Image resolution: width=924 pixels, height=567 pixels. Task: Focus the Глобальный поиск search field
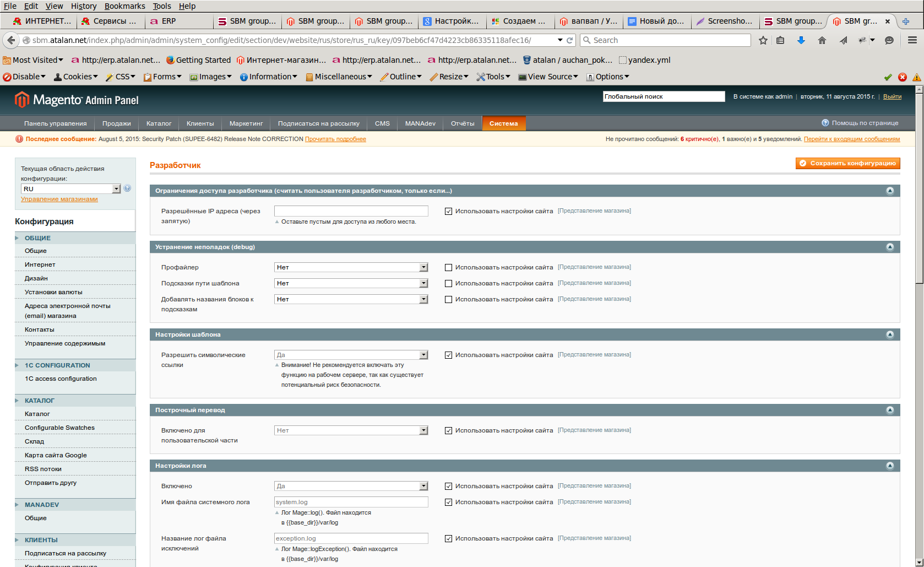pos(664,96)
